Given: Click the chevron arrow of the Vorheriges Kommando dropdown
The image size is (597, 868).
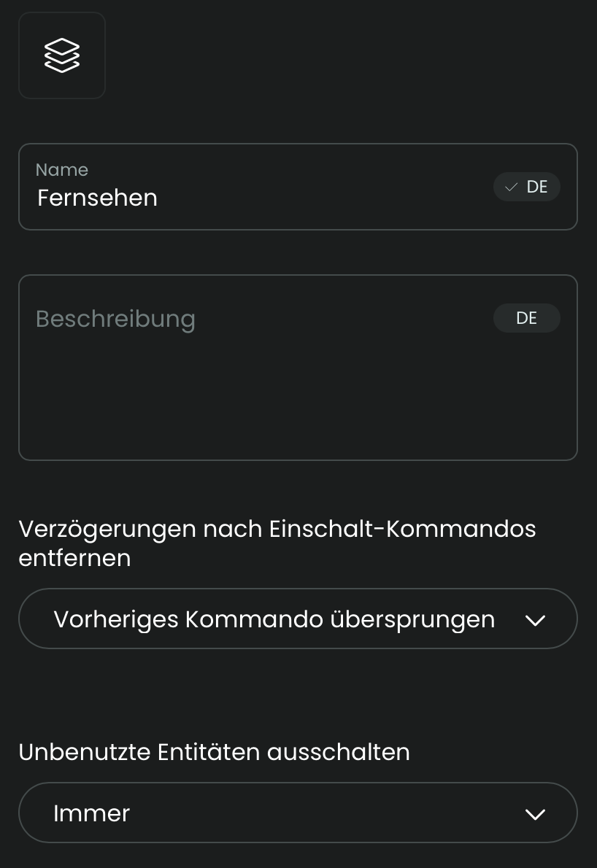Looking at the screenshot, I should click(x=535, y=620).
